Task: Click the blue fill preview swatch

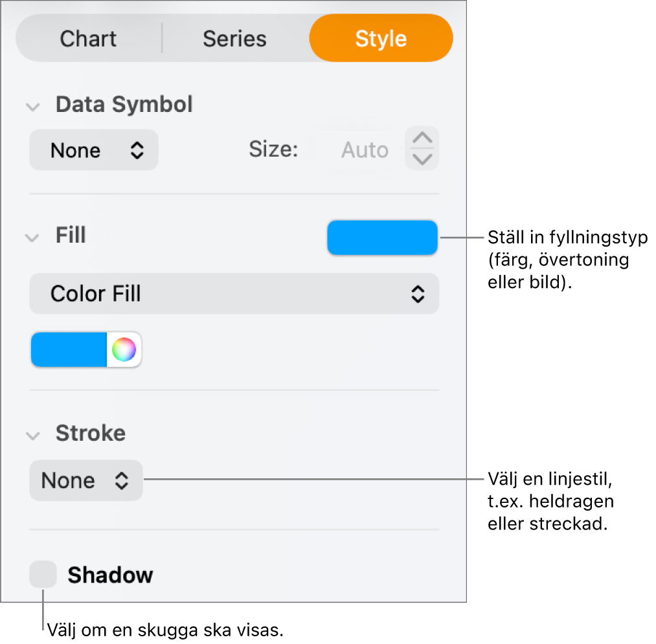Action: (382, 238)
